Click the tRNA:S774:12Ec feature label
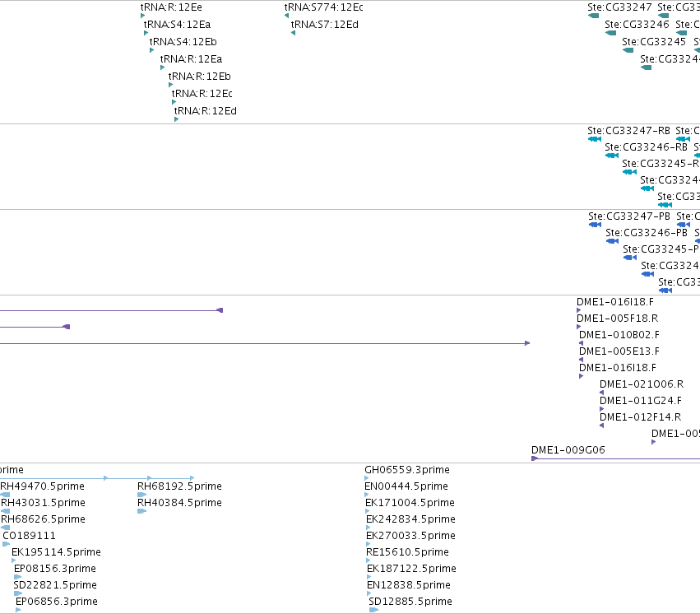This screenshot has width=700, height=614. click(x=323, y=7)
